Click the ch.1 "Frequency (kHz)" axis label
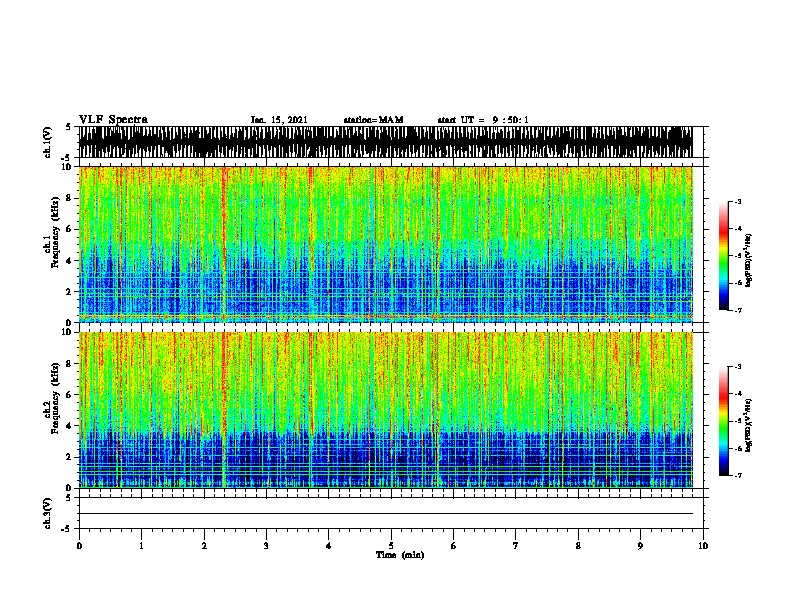 coord(55,232)
